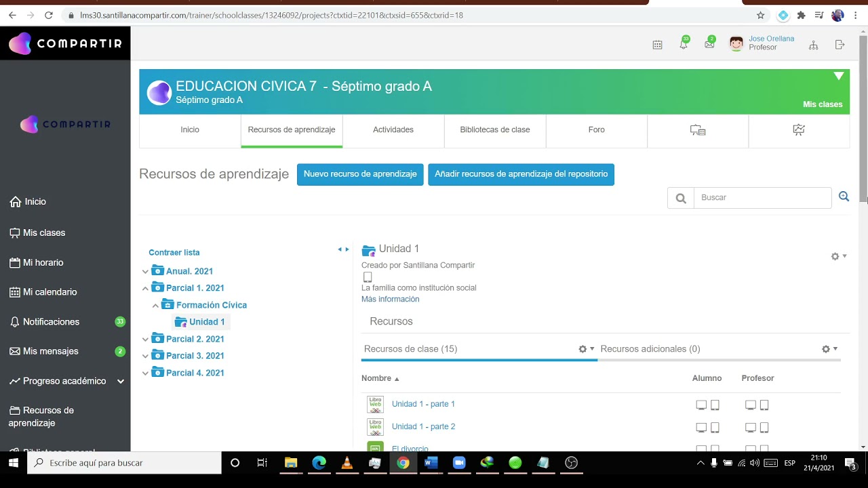Screen dimensions: 868x488
Task: Open Mi horario in left sidebar
Action: point(36,262)
